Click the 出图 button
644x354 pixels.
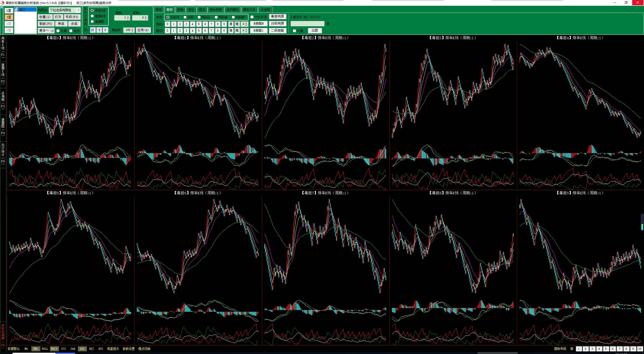point(315,30)
